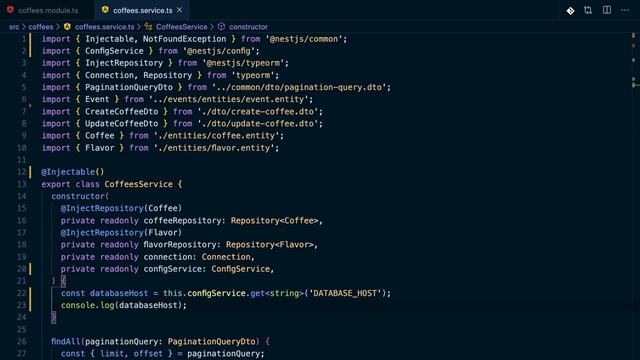Click line number 22 in the gutter
This screenshot has width=640, height=360.
[x=22, y=293]
